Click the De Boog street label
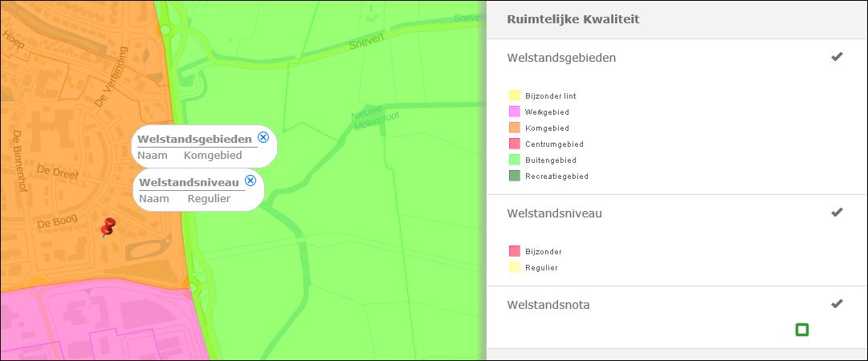 [56, 221]
